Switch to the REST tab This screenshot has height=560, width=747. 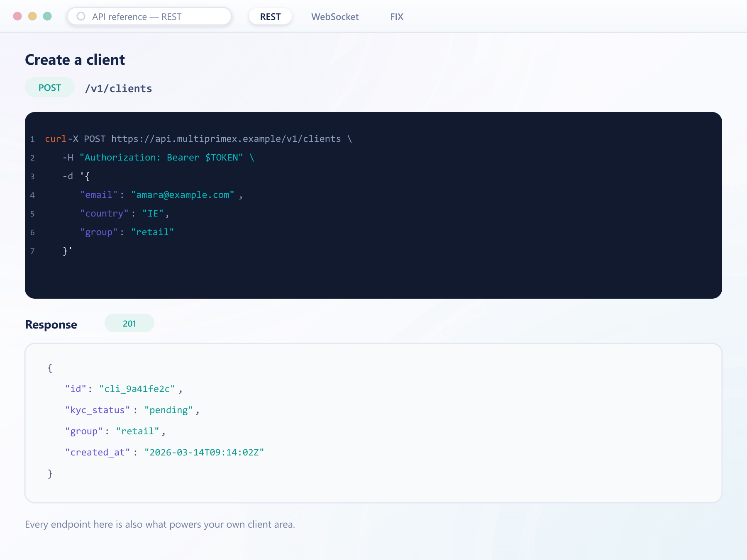point(270,17)
